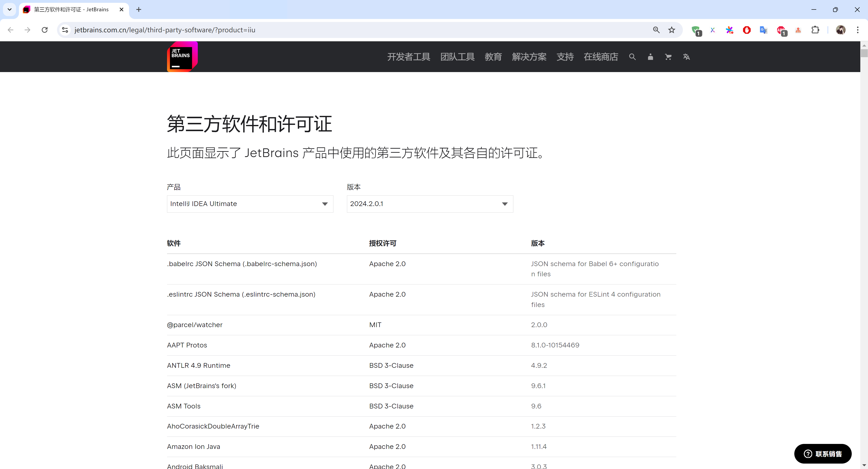868x469 pixels.
Task: Open the 在线商店 menu item
Action: [601, 57]
